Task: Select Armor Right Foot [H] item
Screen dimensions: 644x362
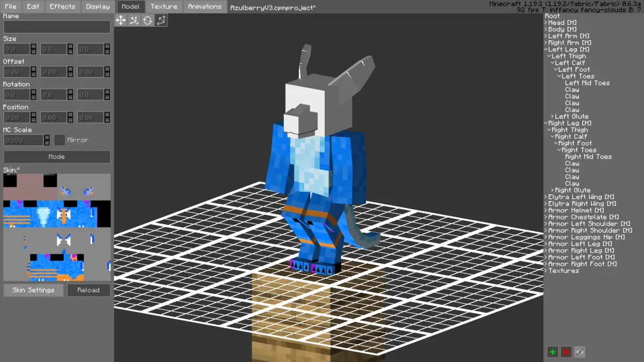Action: (582, 264)
